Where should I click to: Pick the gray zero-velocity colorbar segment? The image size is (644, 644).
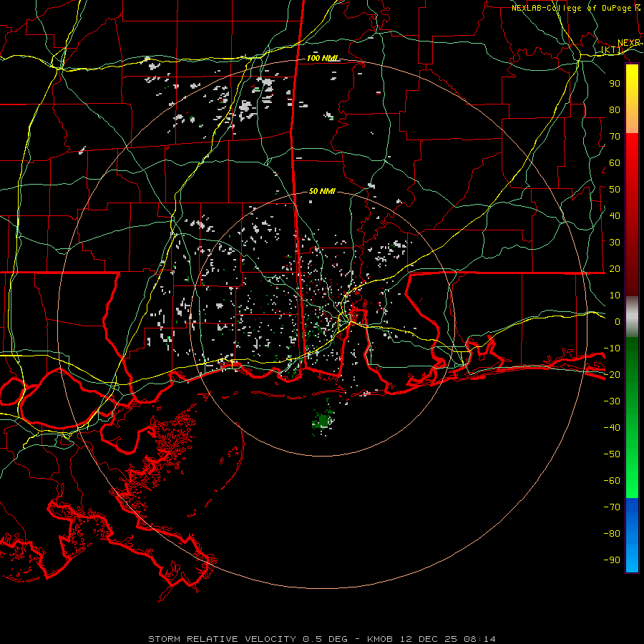632,317
